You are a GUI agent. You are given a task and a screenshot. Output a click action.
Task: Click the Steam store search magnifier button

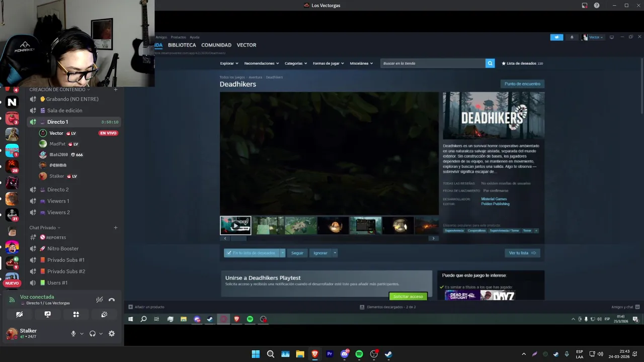point(490,63)
